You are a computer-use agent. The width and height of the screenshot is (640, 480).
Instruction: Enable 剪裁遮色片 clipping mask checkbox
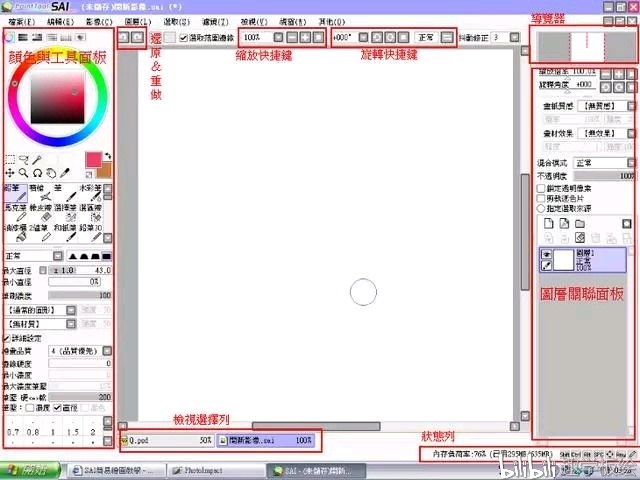pyautogui.click(x=541, y=198)
